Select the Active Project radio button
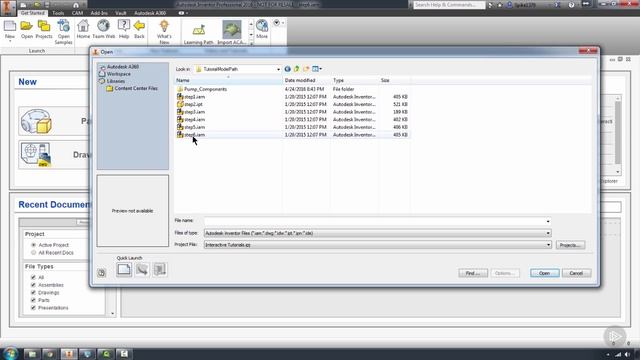 pos(33,245)
